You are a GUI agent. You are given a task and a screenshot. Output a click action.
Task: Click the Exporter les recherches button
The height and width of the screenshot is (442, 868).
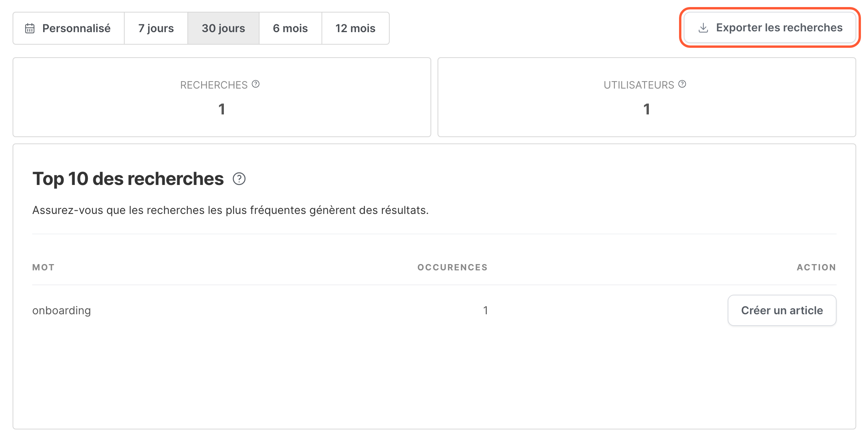coord(770,27)
